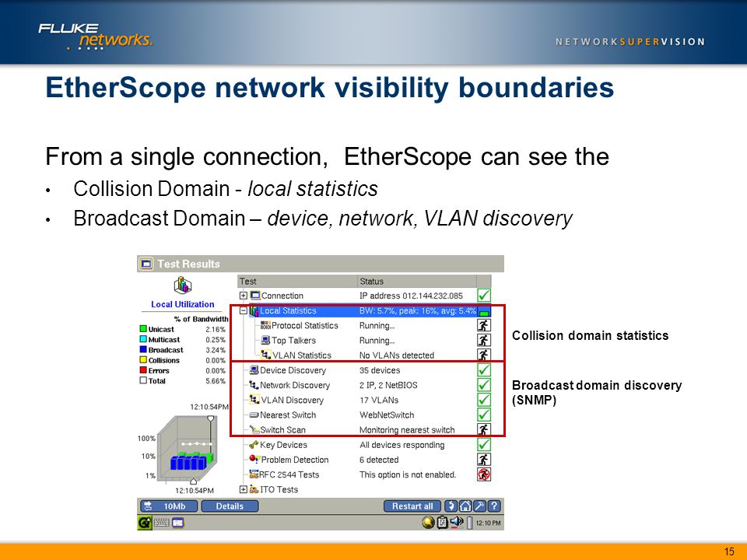747x560 pixels.
Task: Open the on-screen keyboard taskbar icon
Action: point(161,523)
